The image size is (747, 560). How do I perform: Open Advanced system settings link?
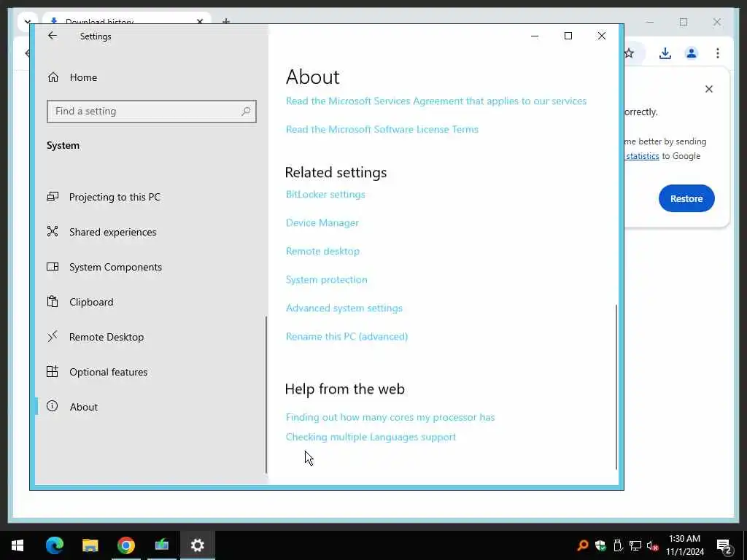coord(344,308)
